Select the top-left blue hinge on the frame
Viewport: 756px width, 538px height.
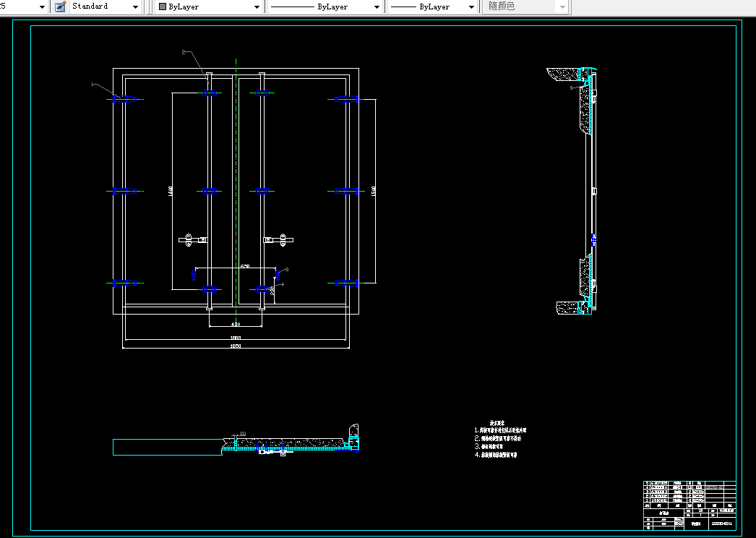pyautogui.click(x=124, y=99)
